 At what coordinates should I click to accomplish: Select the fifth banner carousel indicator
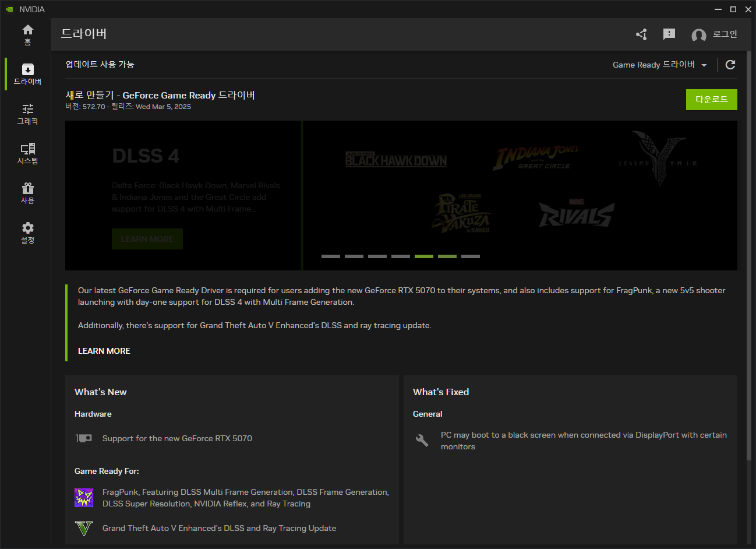[x=424, y=256]
